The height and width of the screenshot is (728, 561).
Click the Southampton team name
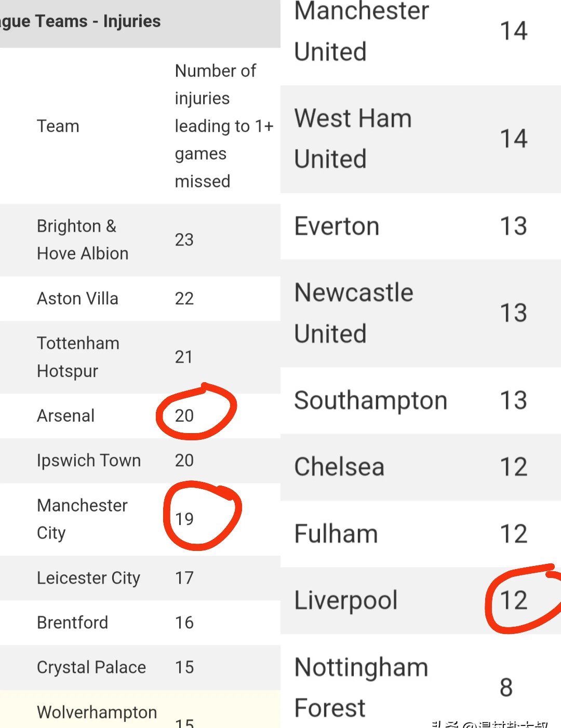pos(370,400)
